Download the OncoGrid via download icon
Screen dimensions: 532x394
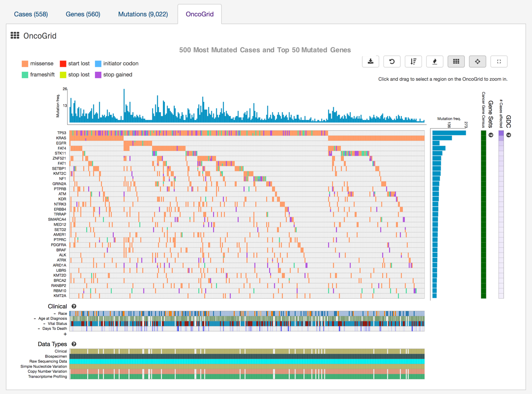coord(370,62)
